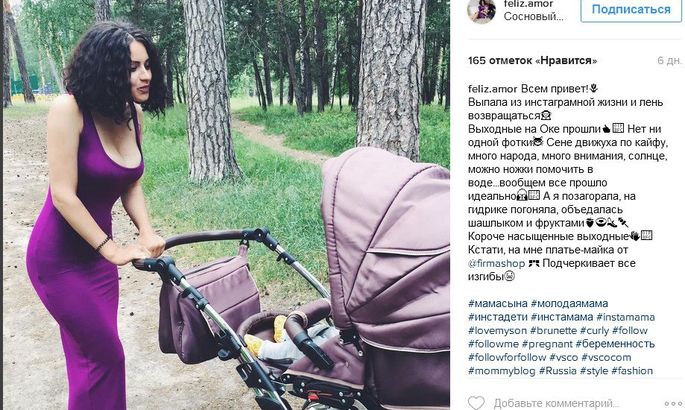685x410 pixels.
Task: Click the post photo with stroller
Action: pyautogui.click(x=226, y=205)
